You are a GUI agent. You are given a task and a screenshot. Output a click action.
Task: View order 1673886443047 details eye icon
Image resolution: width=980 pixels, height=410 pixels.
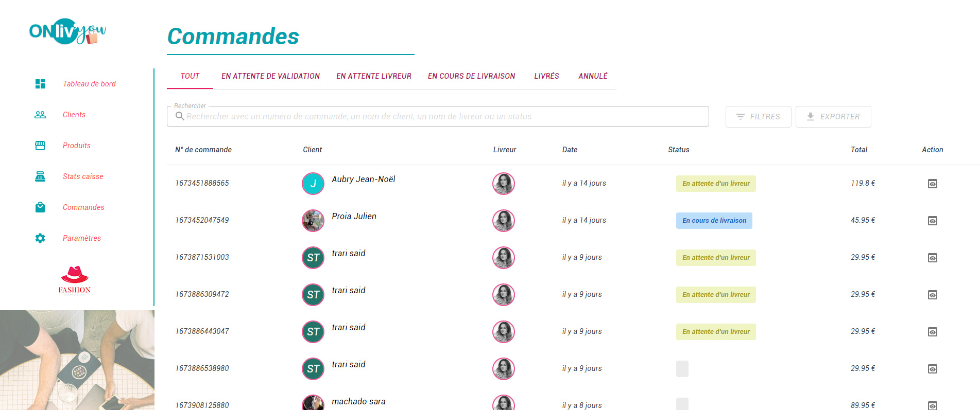pos(933,332)
